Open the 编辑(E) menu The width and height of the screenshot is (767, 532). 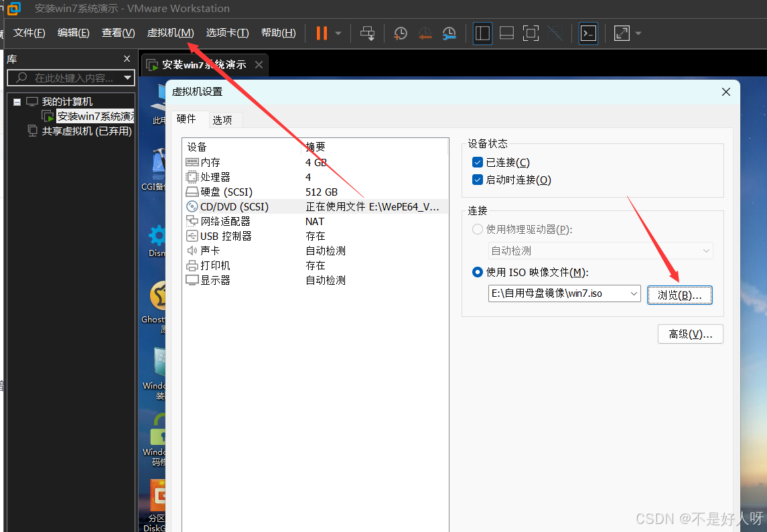click(74, 33)
